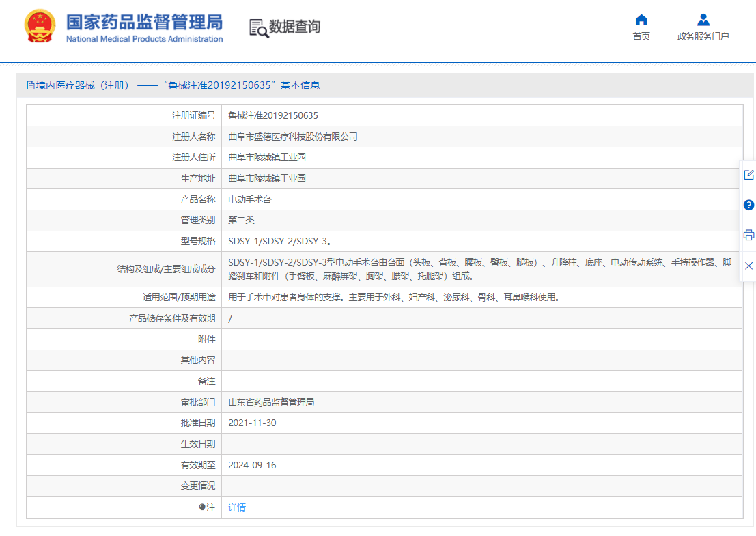Click the 审批部门 label
The image size is (756, 536).
198,402
